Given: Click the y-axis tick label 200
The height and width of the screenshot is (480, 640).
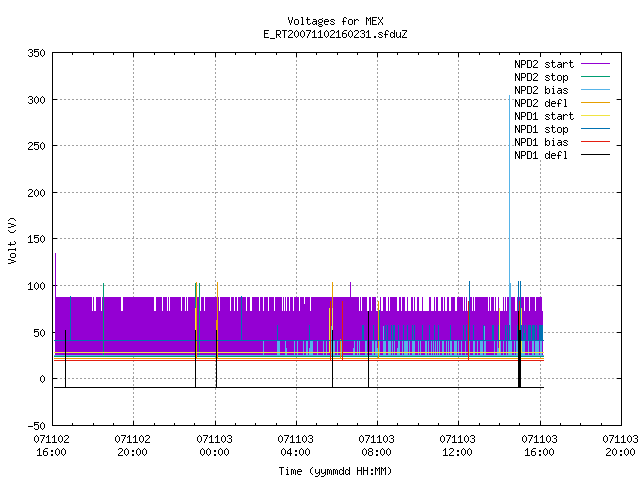Looking at the screenshot, I should click(36, 193).
